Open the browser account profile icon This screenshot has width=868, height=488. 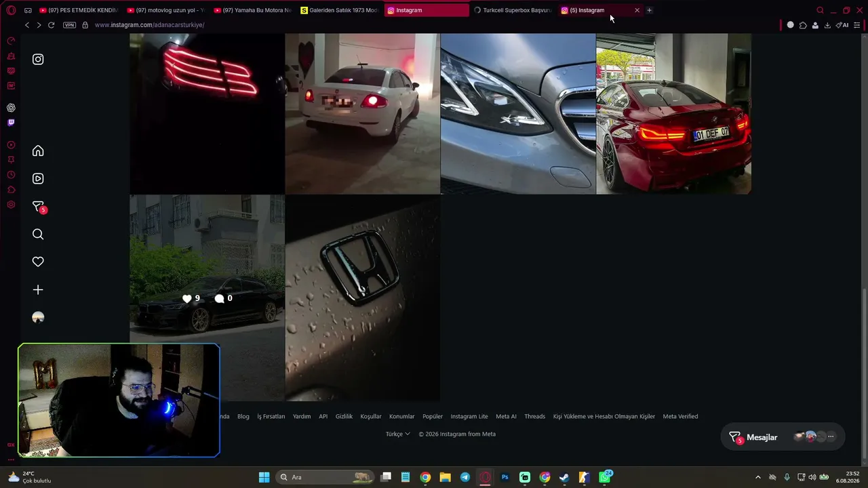point(815,25)
